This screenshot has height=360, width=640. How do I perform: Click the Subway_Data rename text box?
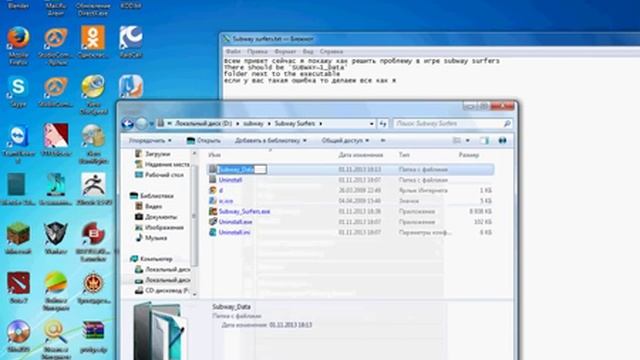[x=242, y=169]
